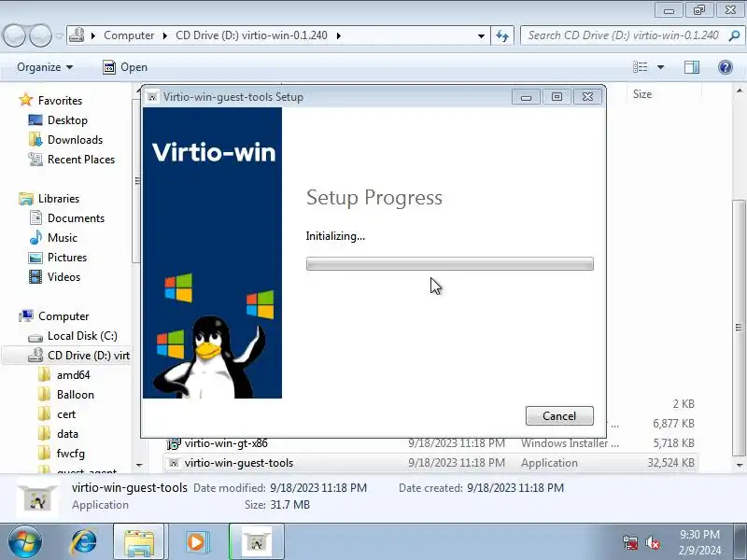
Task: Open the Windows Start menu
Action: tap(24, 541)
